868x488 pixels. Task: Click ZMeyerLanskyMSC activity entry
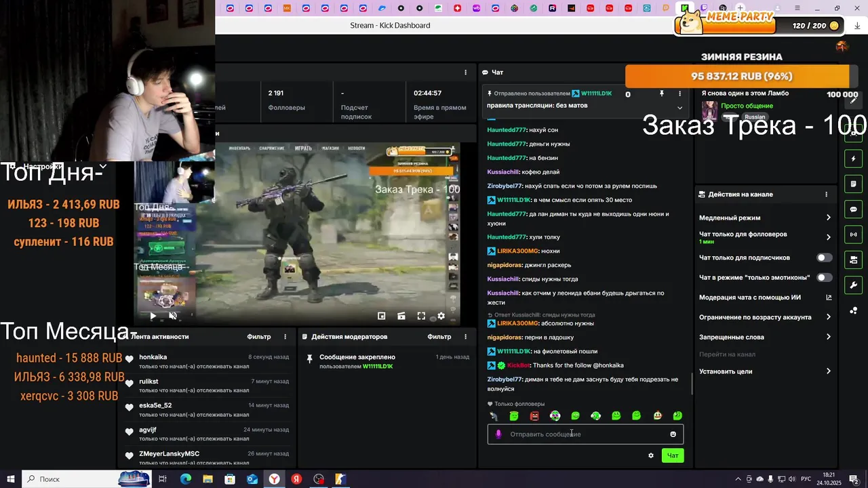tap(208, 457)
